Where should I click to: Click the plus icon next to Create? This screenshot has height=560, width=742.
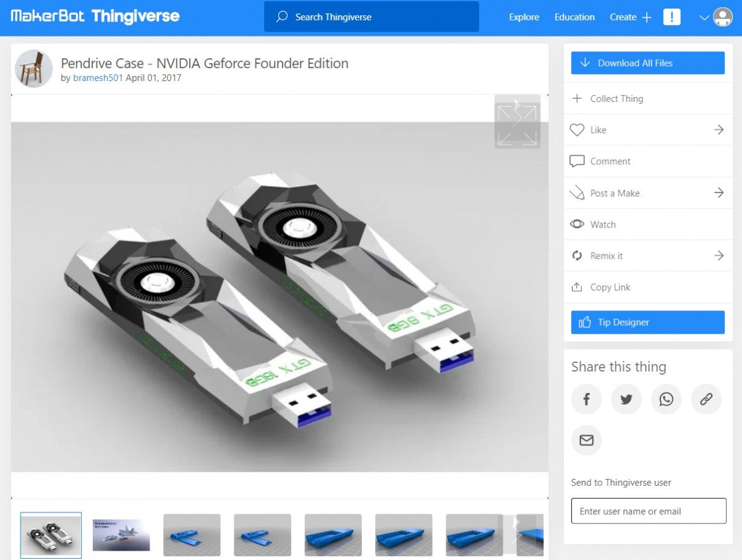[647, 17]
